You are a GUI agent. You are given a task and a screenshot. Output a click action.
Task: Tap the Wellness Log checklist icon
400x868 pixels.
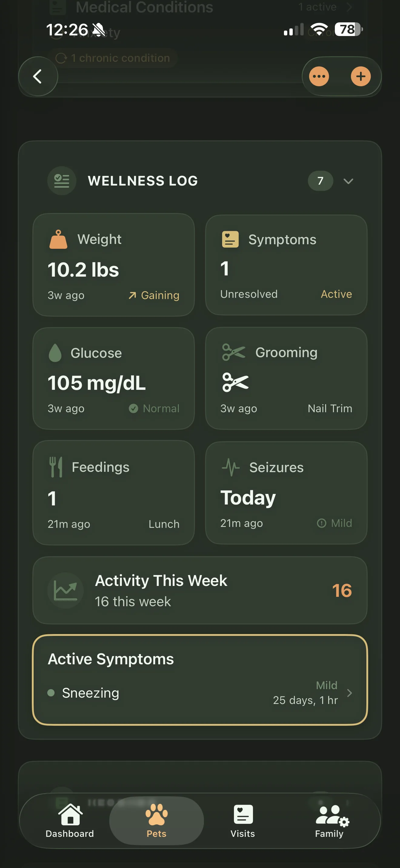[x=62, y=181]
